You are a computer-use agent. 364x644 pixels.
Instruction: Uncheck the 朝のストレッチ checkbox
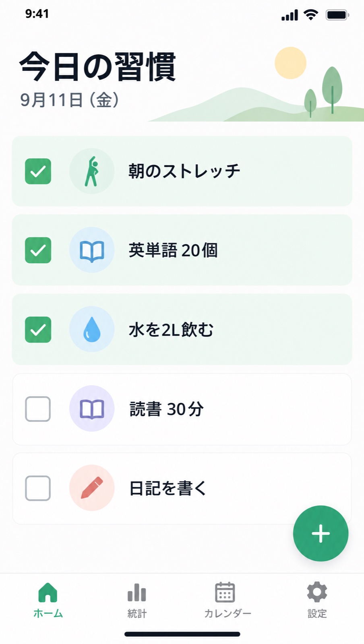pyautogui.click(x=38, y=171)
